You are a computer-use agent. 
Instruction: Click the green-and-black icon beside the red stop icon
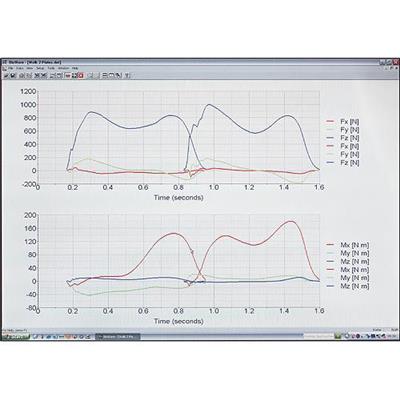coord(74,76)
